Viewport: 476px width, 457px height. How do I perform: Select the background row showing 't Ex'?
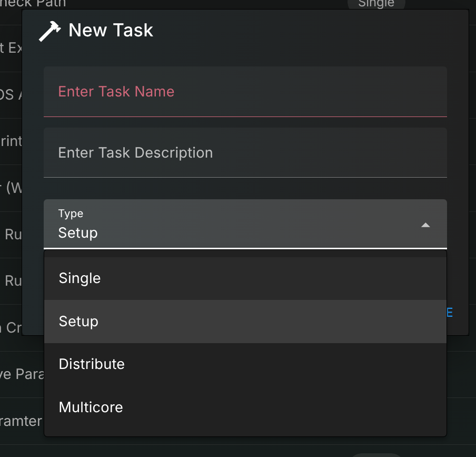pyautogui.click(x=11, y=48)
